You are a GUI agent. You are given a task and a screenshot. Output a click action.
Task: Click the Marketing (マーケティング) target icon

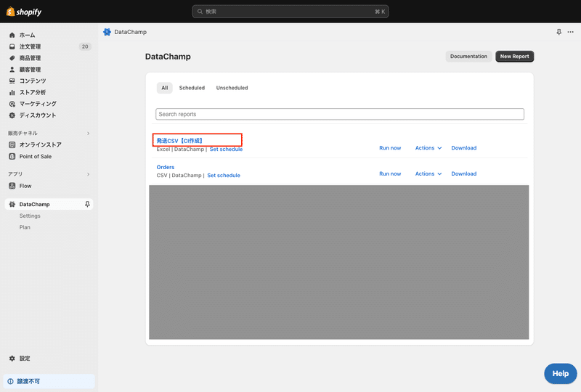click(12, 104)
